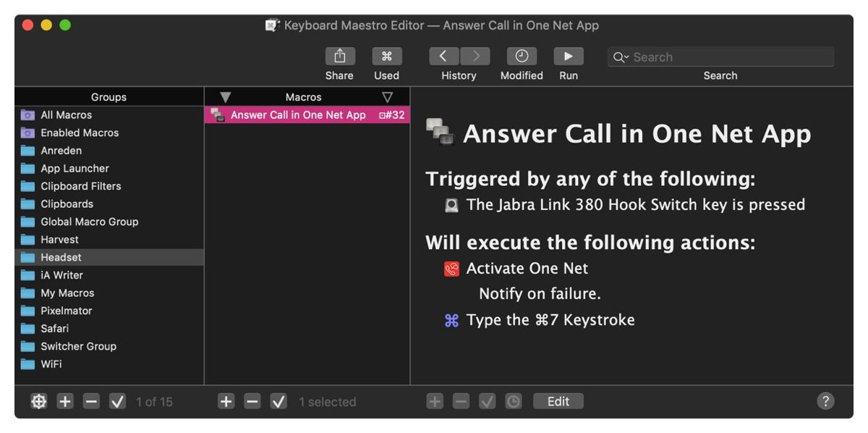Click the red One Net app icon
Screen dimensions: 868x433
click(452, 269)
